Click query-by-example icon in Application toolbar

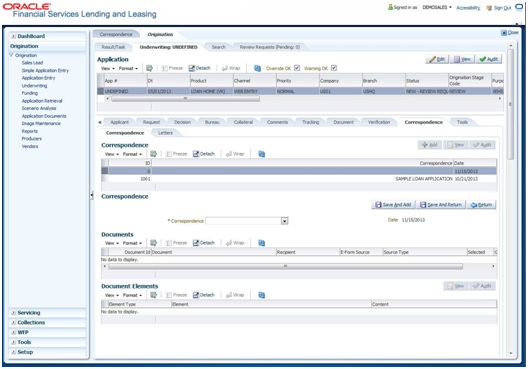coord(258,68)
